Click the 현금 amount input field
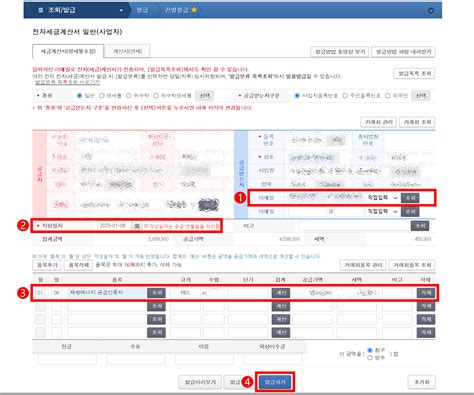This screenshot has width=474, height=395. coord(67,359)
